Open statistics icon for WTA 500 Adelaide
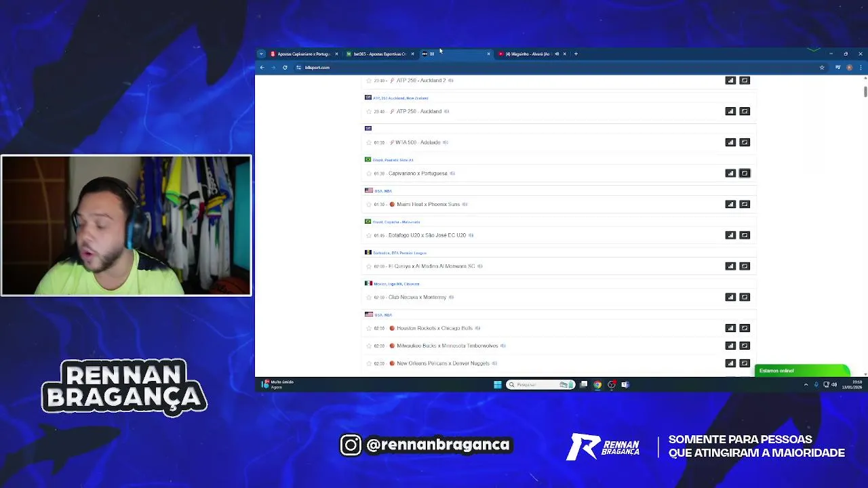The image size is (868, 488). [x=730, y=142]
